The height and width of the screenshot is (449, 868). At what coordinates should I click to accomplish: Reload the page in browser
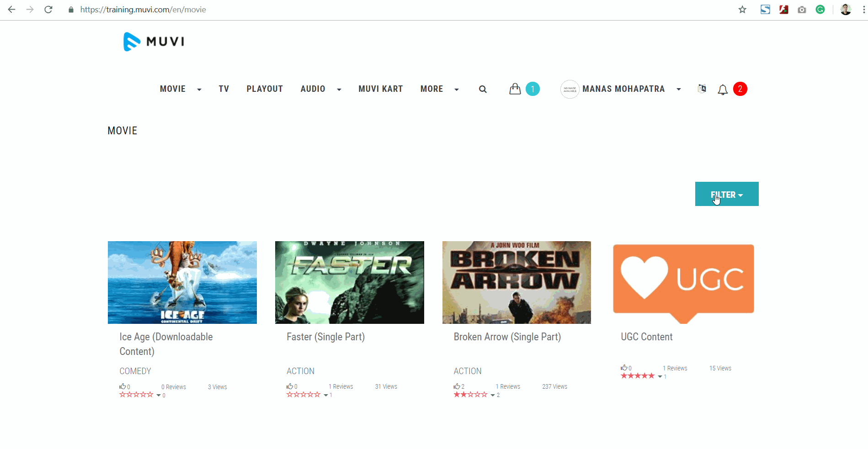coord(48,10)
